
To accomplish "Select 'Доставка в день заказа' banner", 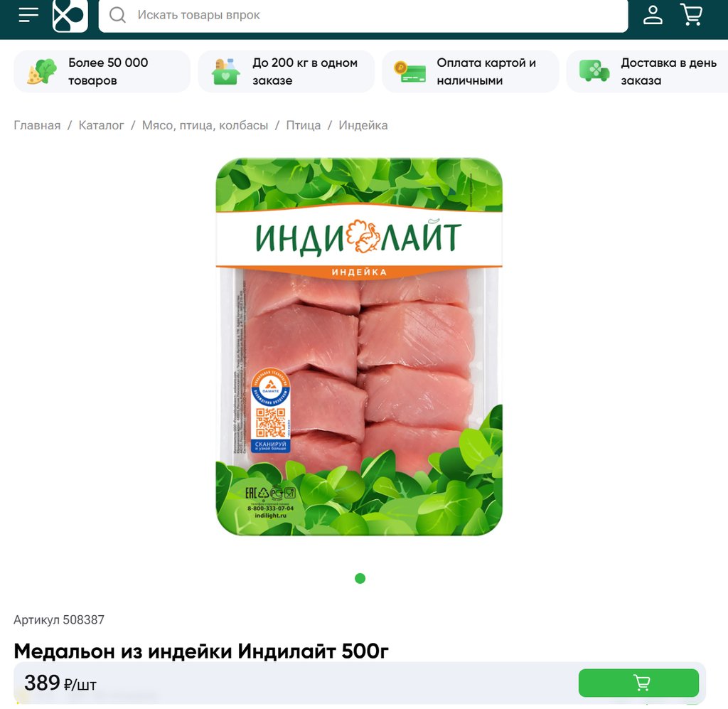I will (x=647, y=72).
